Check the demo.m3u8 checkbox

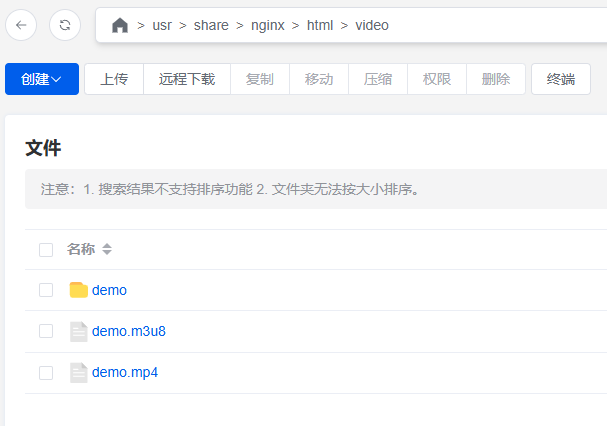(46, 331)
